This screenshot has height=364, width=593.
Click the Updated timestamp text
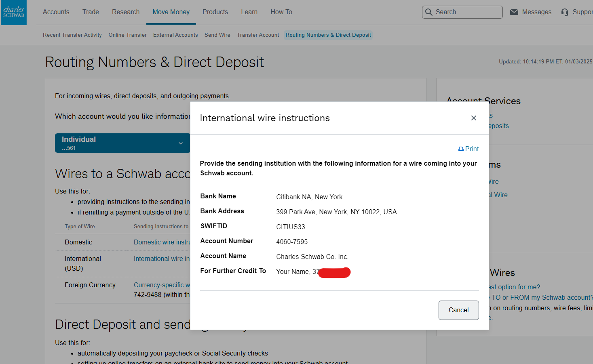tap(546, 62)
